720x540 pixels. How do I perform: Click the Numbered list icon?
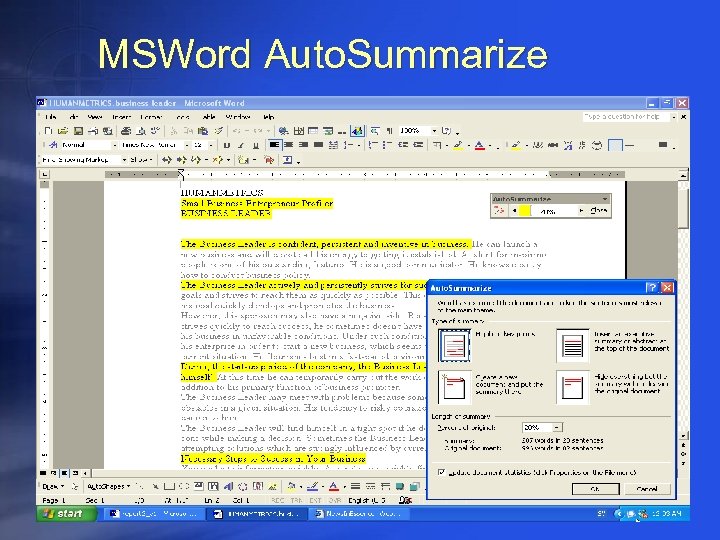click(373, 145)
